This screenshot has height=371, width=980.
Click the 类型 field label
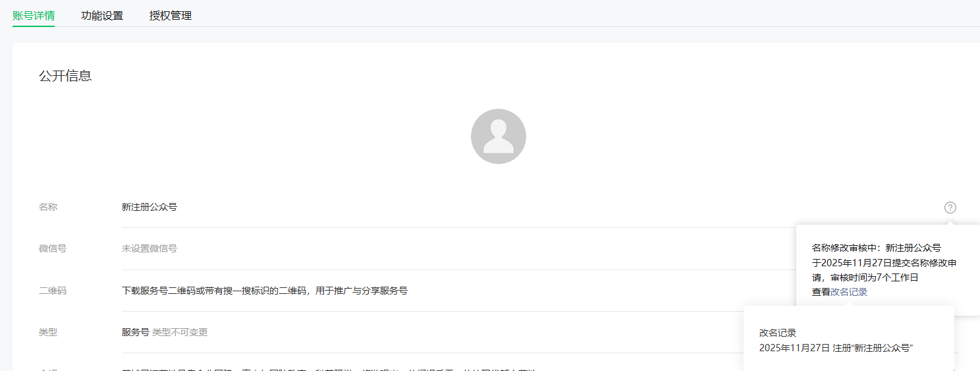pos(48,332)
